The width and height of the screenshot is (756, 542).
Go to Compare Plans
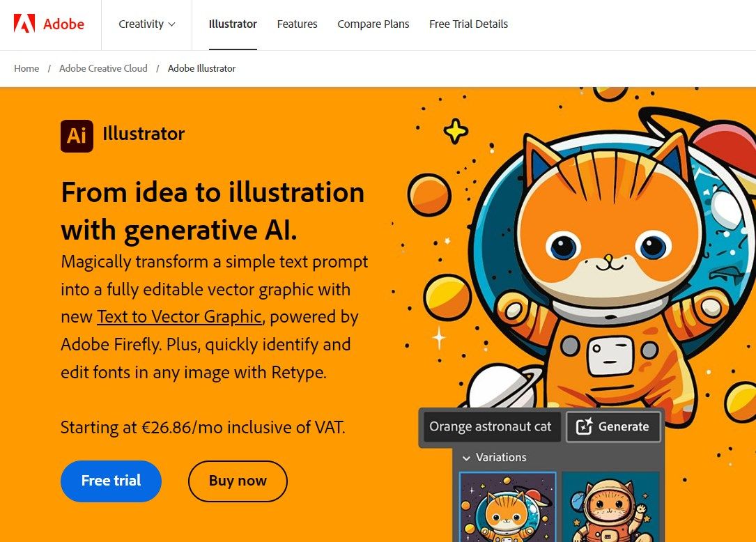[x=373, y=24]
